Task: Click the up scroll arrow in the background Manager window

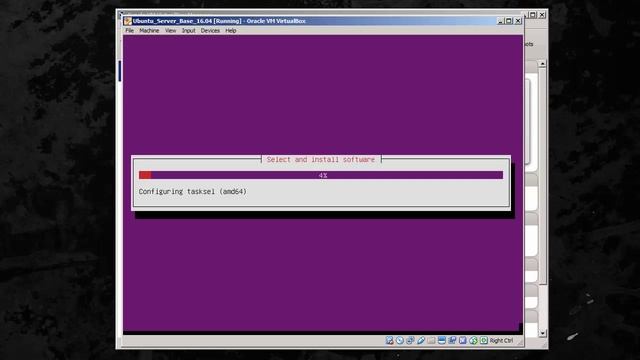Action: [x=542, y=64]
